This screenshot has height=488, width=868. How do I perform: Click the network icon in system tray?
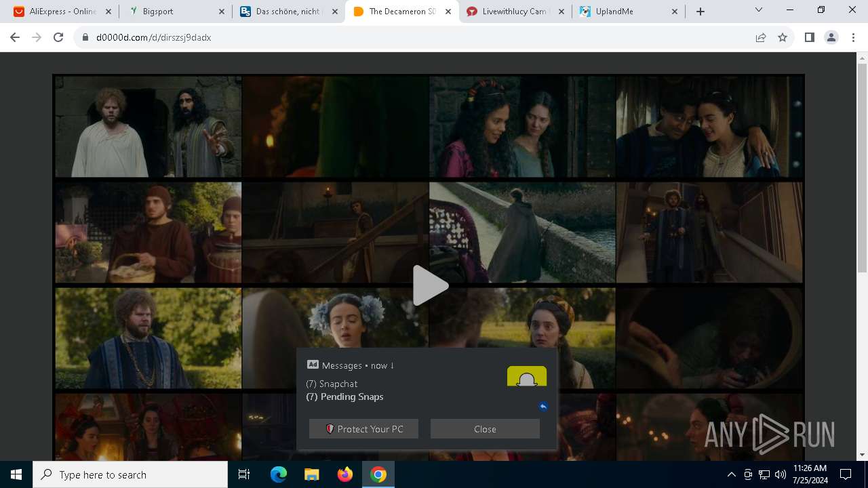tap(764, 474)
